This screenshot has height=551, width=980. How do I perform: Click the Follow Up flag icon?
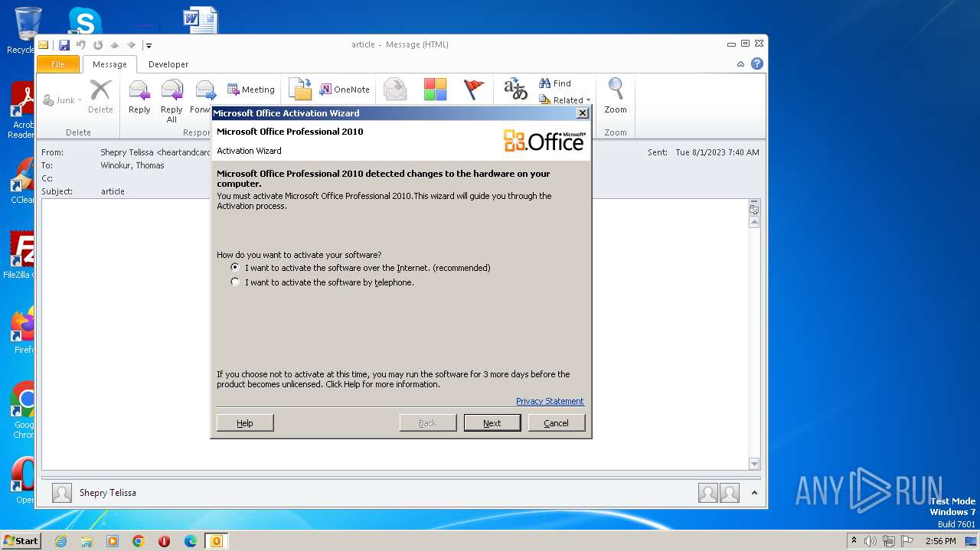point(475,90)
